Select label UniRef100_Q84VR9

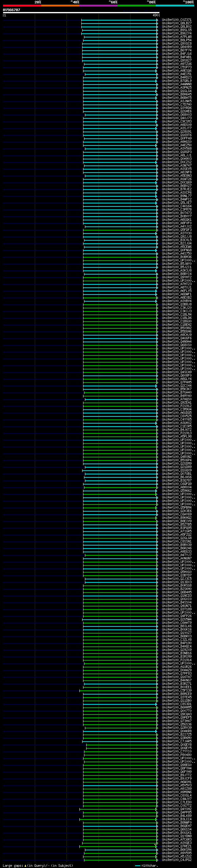(176, 47)
